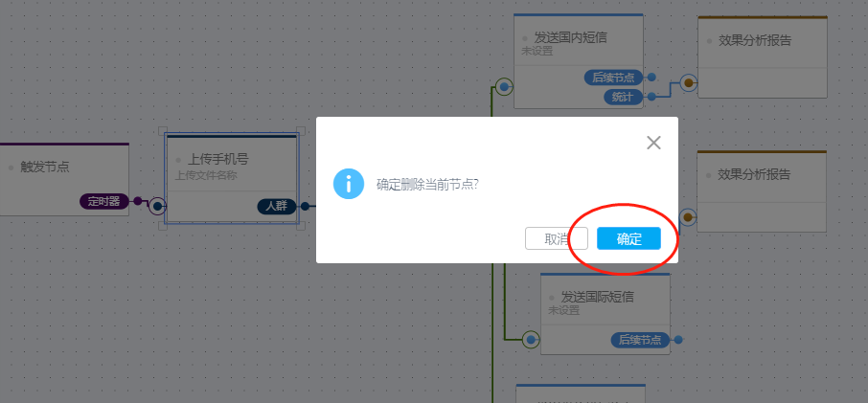Image resolution: width=868 pixels, height=403 pixels.
Task: Cancel deletion with the 取消 button
Action: [557, 238]
